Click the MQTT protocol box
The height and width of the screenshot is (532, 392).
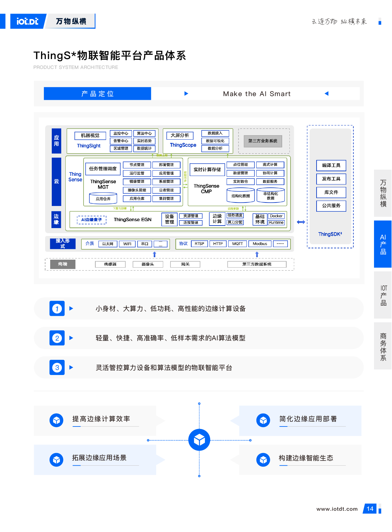[238, 244]
